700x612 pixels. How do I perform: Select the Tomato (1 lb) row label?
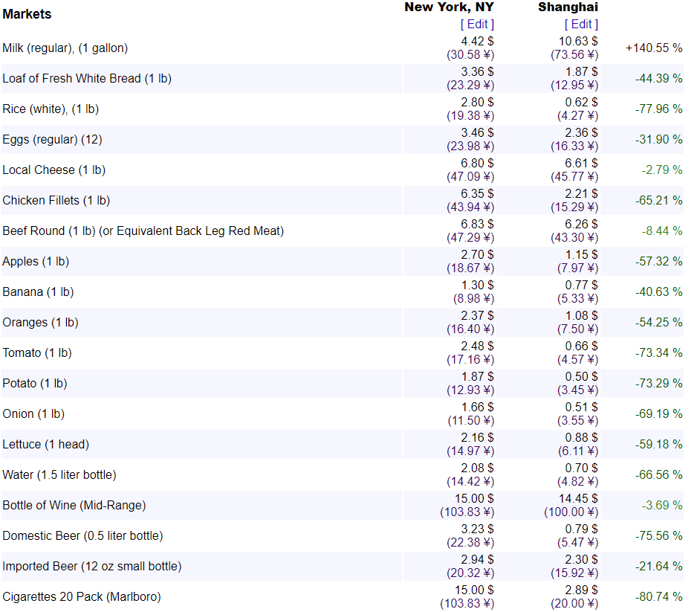coord(37,353)
